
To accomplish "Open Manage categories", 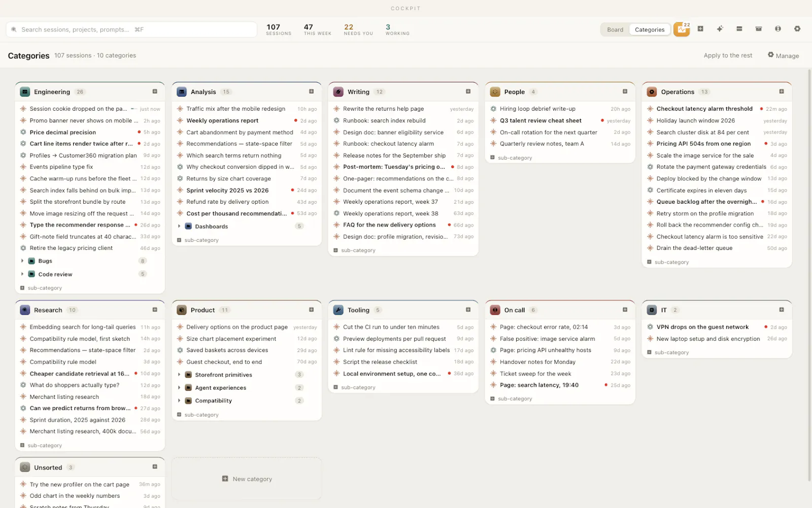I will tap(783, 55).
